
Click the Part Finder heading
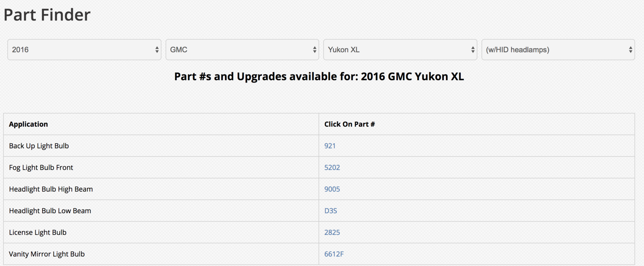pyautogui.click(x=47, y=15)
